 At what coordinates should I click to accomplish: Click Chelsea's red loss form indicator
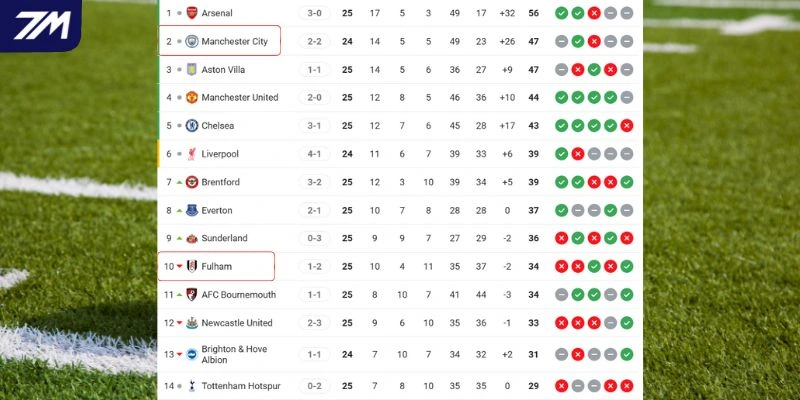pyautogui.click(x=626, y=126)
